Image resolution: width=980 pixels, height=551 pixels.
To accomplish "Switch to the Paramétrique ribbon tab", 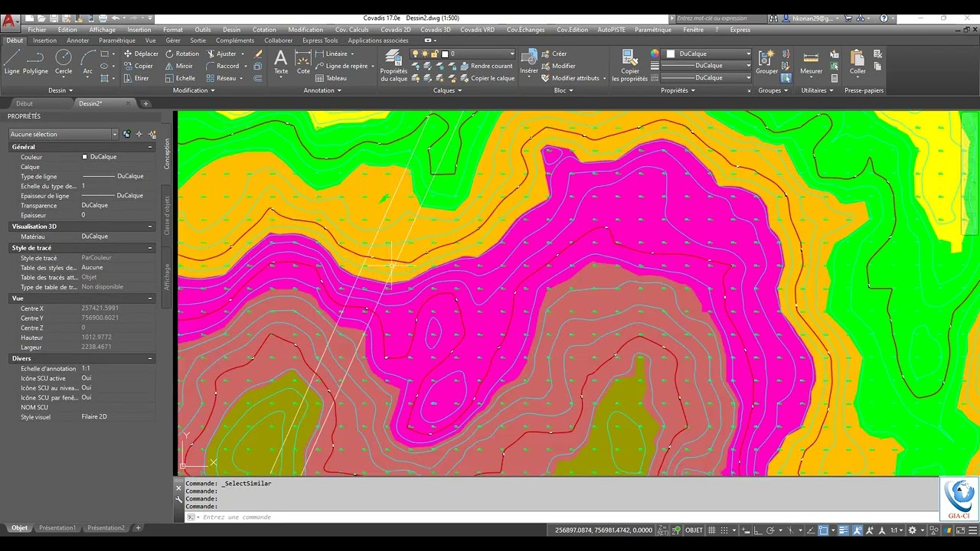I will click(117, 41).
